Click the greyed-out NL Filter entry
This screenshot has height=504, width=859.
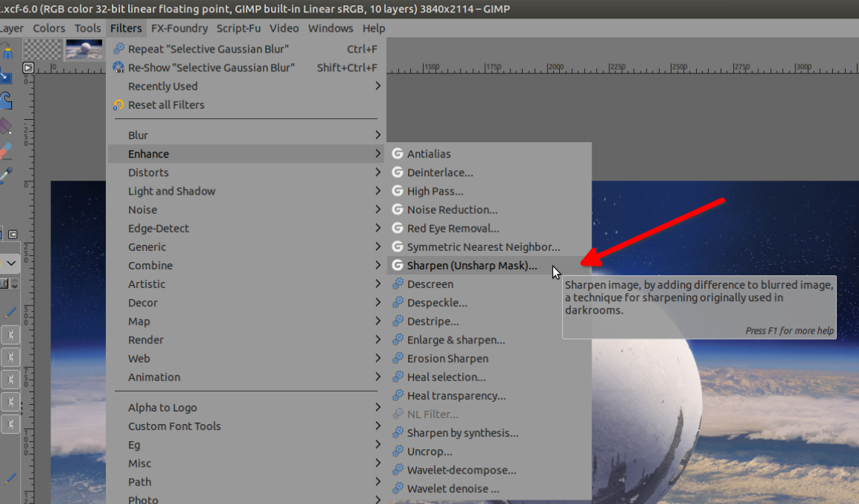pyautogui.click(x=489, y=414)
